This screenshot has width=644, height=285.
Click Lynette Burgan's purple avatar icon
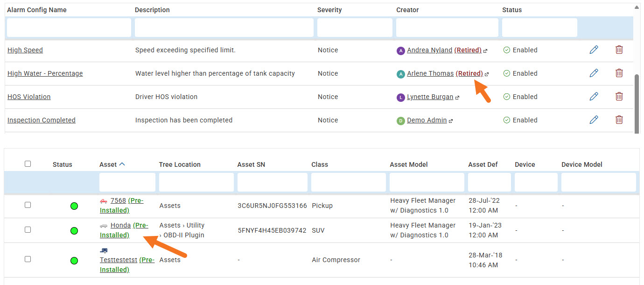tap(400, 97)
